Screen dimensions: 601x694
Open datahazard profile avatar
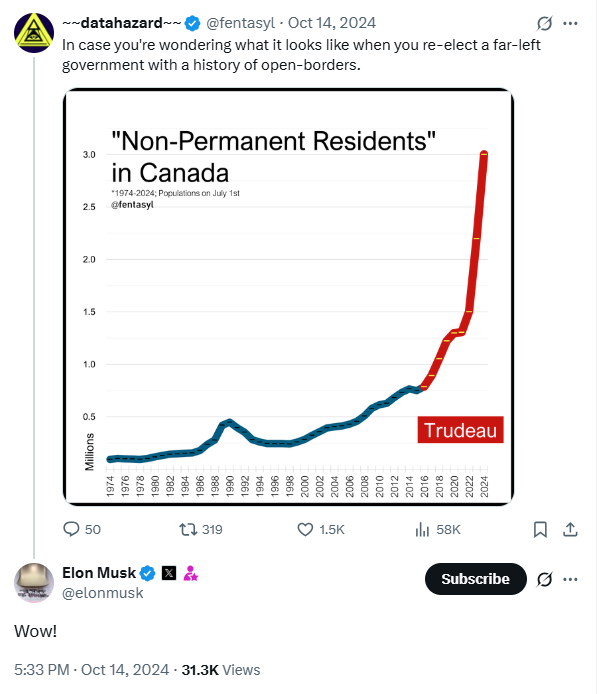pyautogui.click(x=34, y=33)
